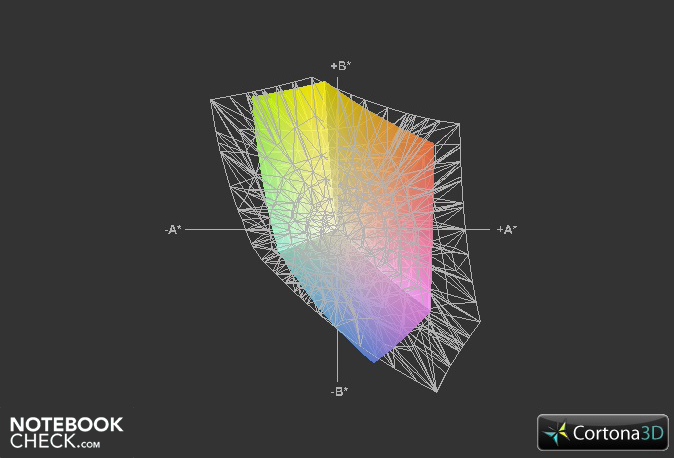Viewport: 674px width, 458px height.
Task: Click the +B* axis label
Action: pos(340,66)
